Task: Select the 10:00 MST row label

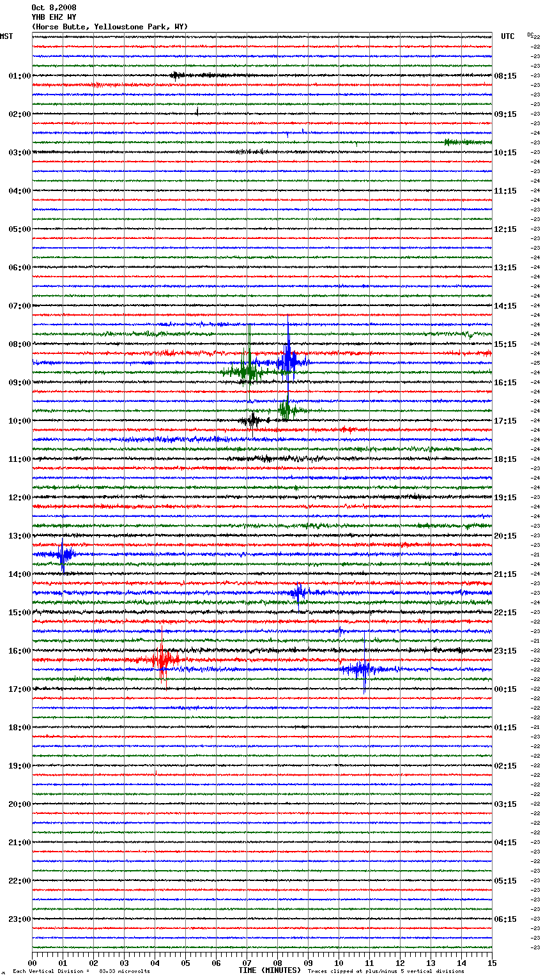Action: coord(20,421)
